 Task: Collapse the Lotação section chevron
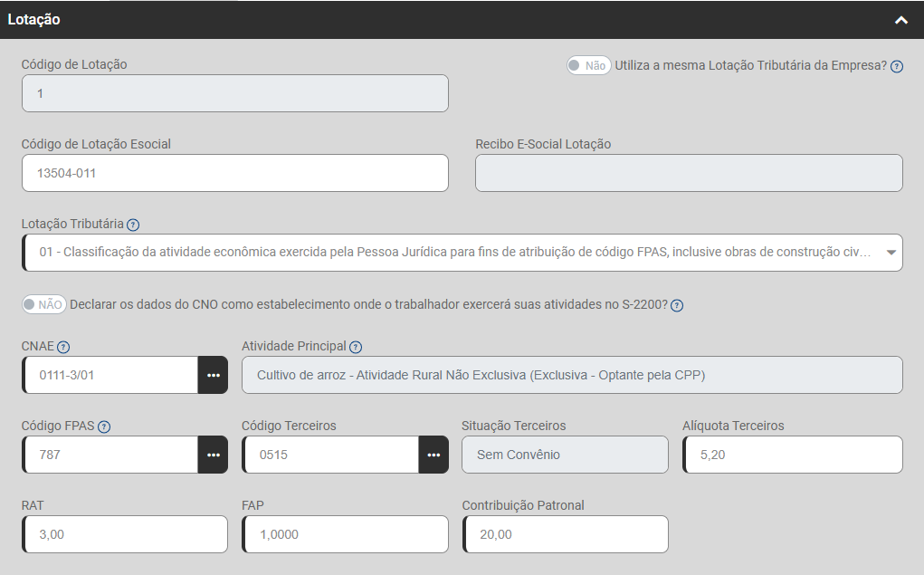(x=900, y=20)
